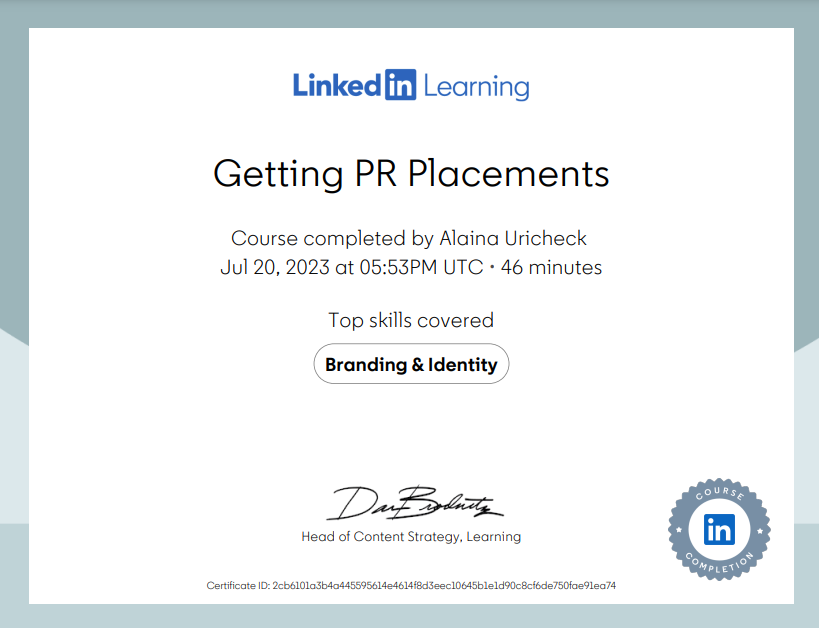Click the LinkedIn Learning logo
This screenshot has width=819, height=628.
coord(411,85)
